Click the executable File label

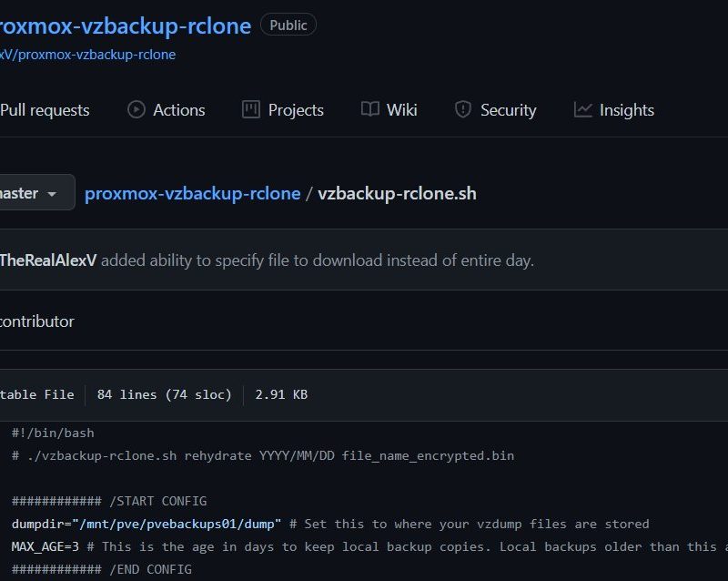click(x=37, y=394)
